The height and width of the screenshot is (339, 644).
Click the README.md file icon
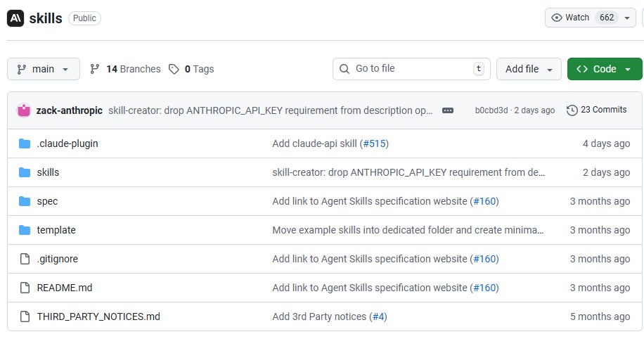pyautogui.click(x=25, y=288)
